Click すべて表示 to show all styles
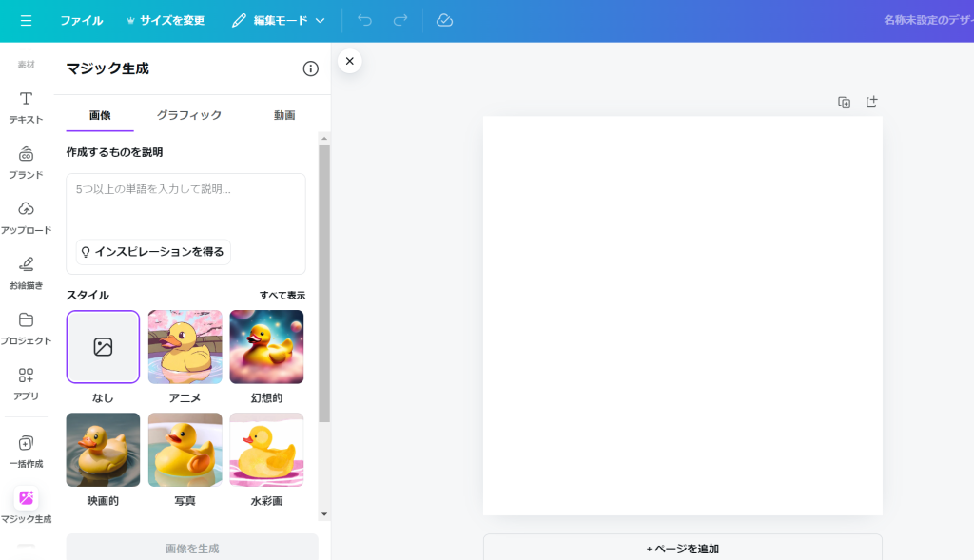This screenshot has height=560, width=974. (x=282, y=296)
